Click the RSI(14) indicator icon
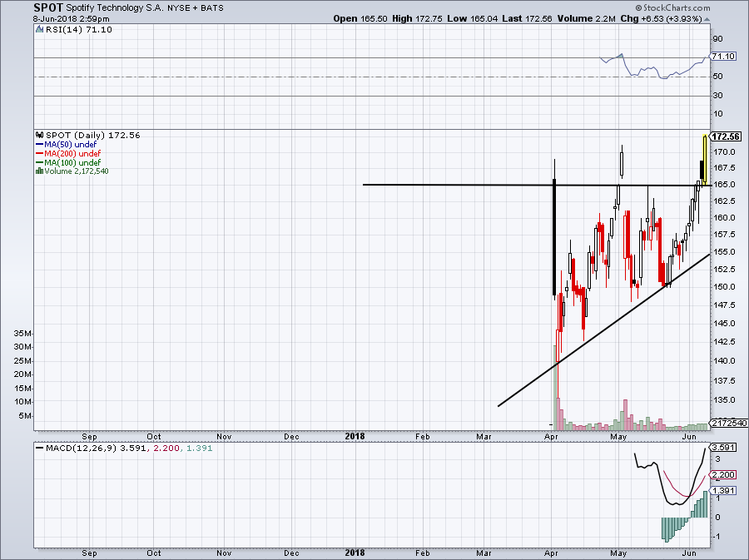The height and width of the screenshot is (560, 749). [x=39, y=30]
